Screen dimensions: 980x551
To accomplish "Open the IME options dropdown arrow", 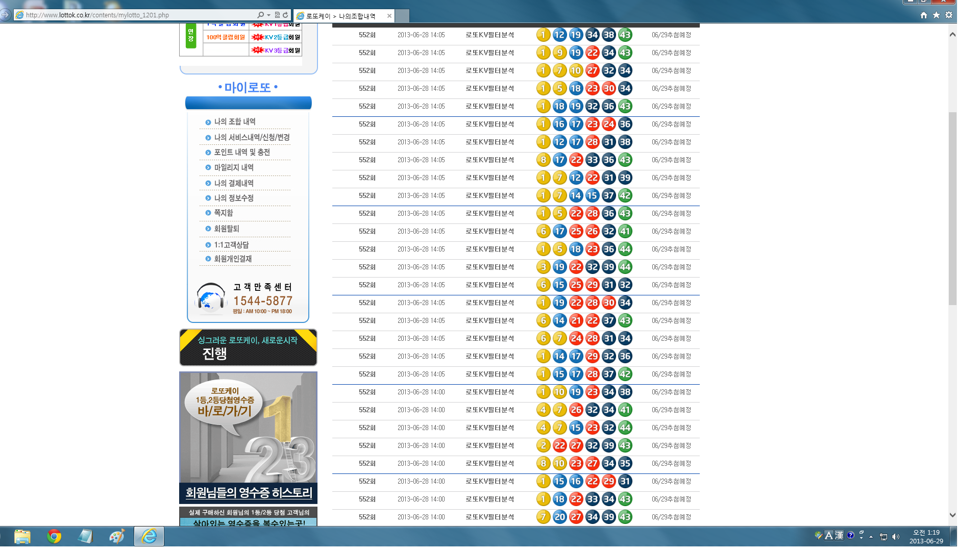I will pyautogui.click(x=862, y=538).
